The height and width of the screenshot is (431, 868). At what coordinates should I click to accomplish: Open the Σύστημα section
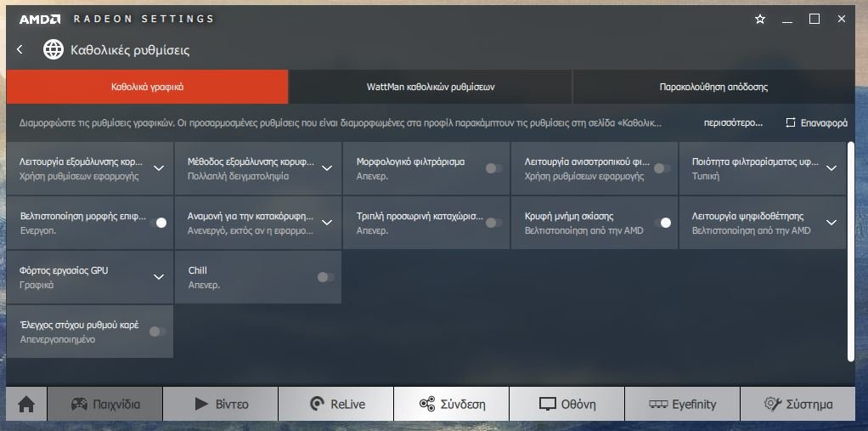(798, 405)
